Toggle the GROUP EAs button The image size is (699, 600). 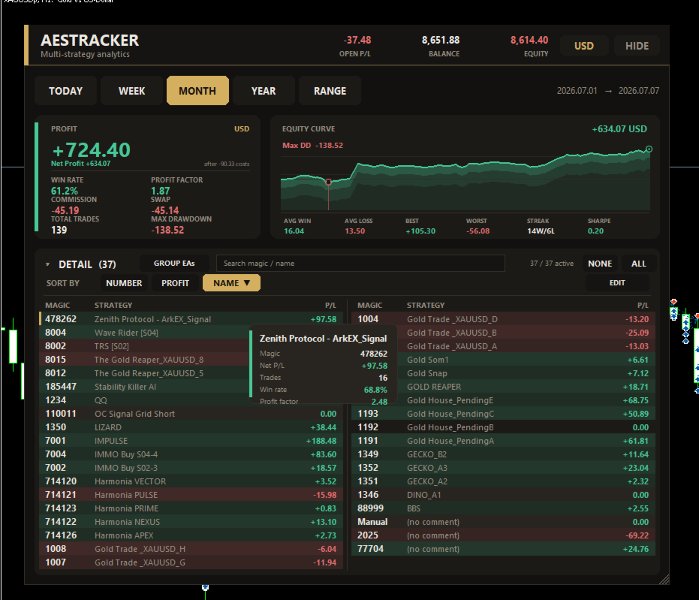tap(174, 263)
